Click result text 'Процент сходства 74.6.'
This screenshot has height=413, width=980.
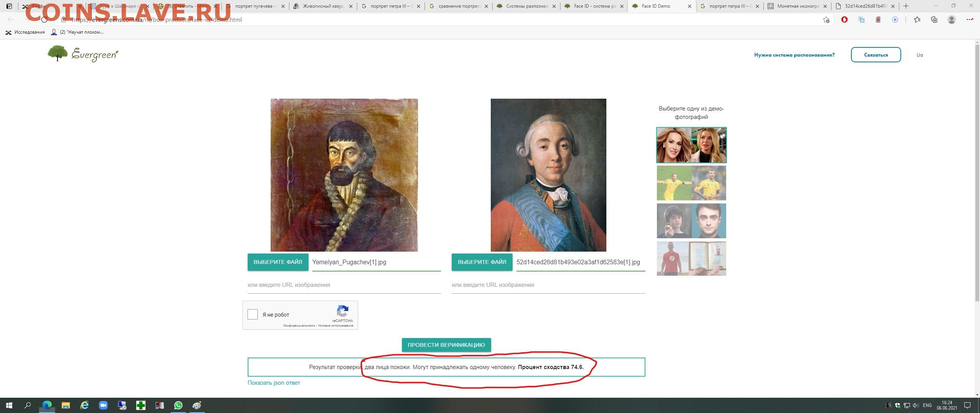click(x=550, y=367)
